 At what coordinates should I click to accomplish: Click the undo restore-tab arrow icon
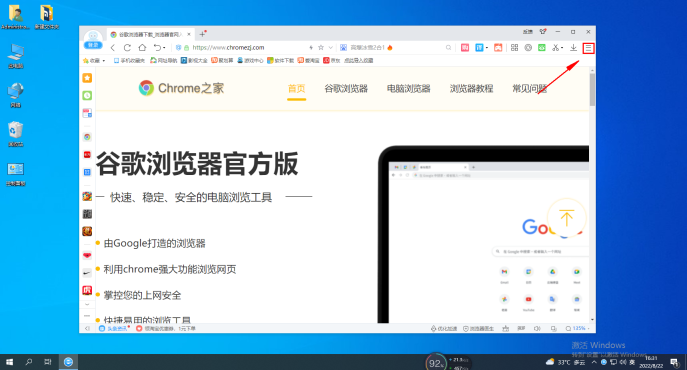tap(157, 47)
